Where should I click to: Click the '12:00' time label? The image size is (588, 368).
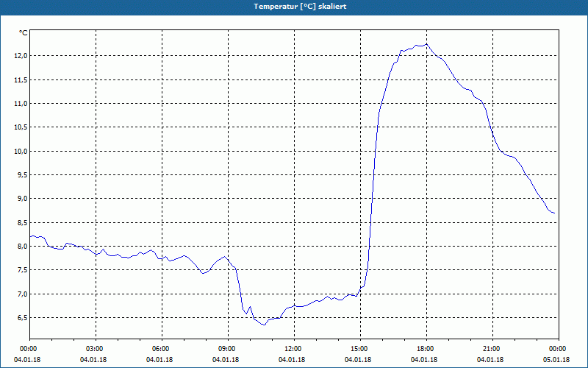click(294, 349)
